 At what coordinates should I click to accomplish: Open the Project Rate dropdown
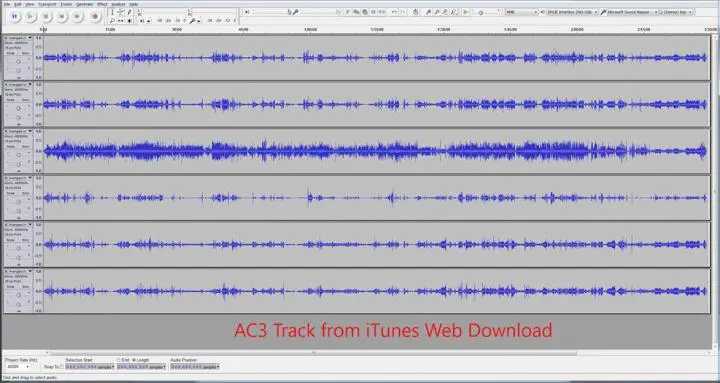coord(18,366)
